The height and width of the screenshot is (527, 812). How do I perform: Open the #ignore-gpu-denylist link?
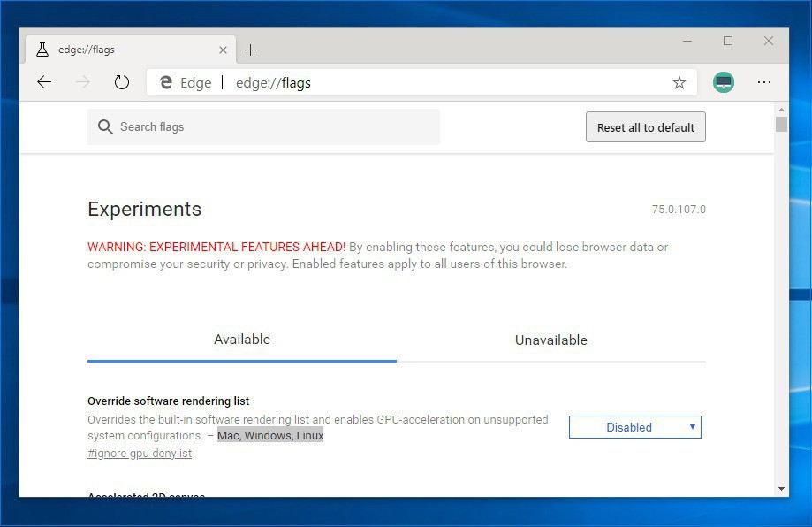click(140, 454)
